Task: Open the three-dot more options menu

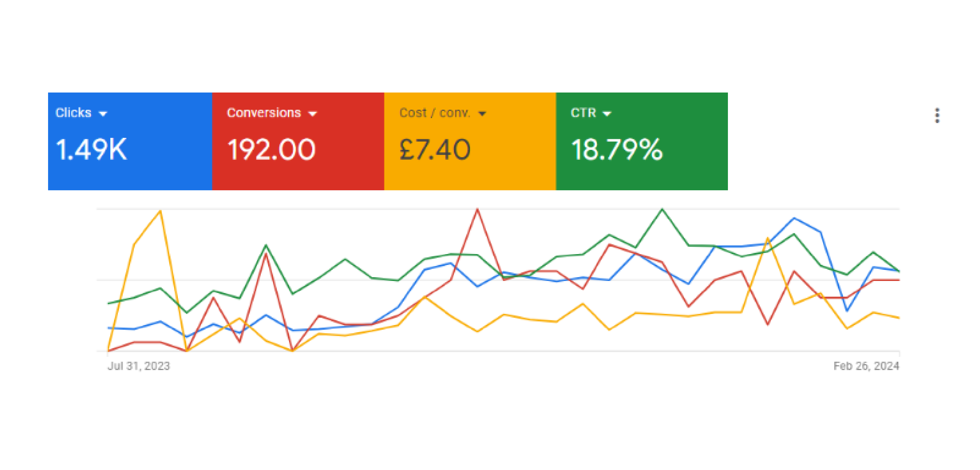Action: click(937, 115)
